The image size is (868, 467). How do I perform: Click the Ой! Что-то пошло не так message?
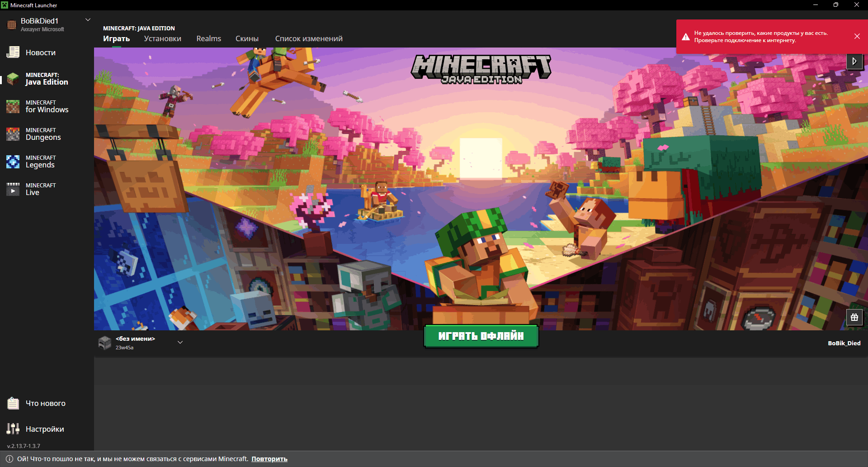[133, 459]
